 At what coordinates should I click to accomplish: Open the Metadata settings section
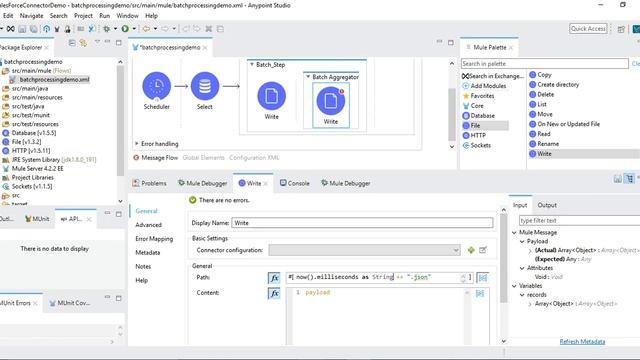coord(147,253)
